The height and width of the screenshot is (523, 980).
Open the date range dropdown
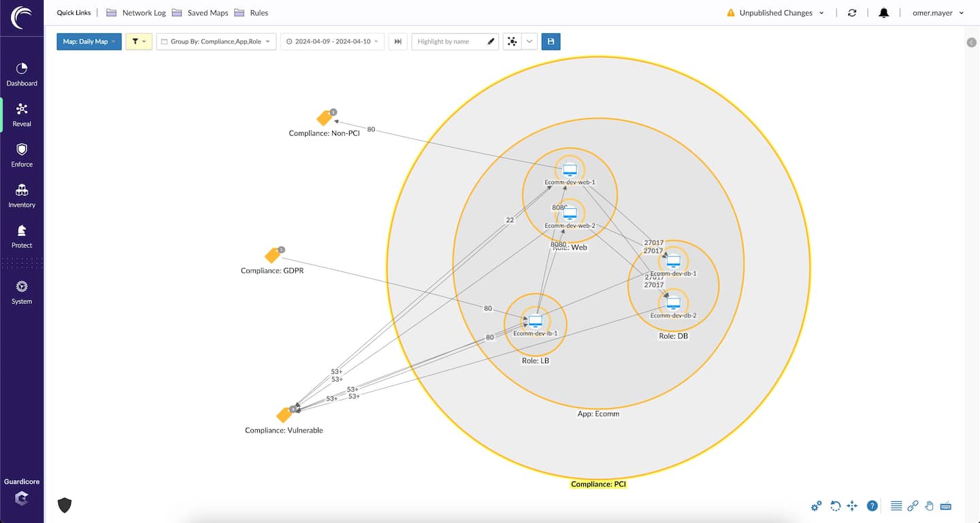point(332,41)
